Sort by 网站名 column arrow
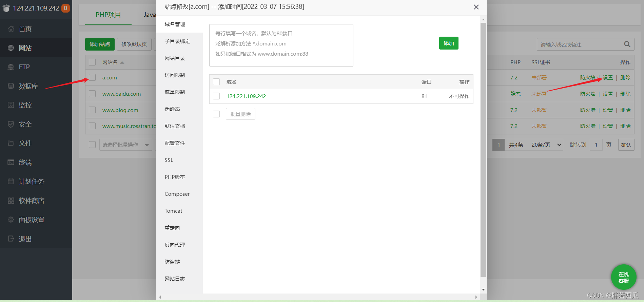Screen dimensions: 644x302 pyautogui.click(x=122, y=62)
